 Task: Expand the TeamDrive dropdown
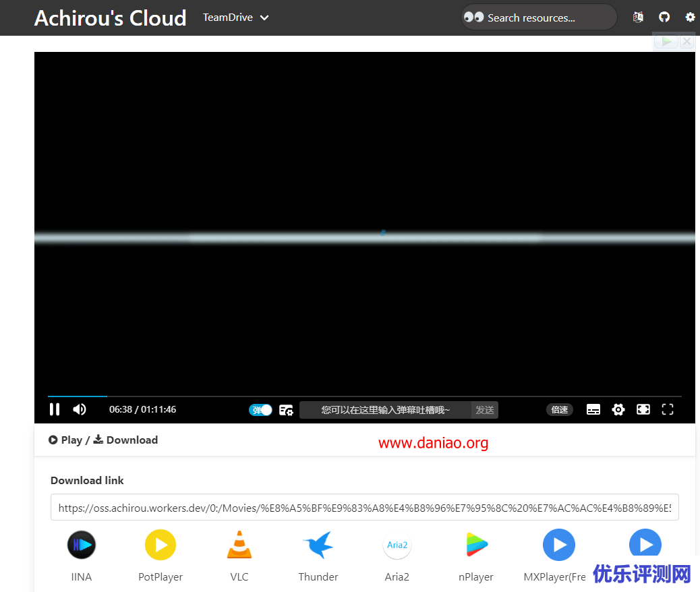coord(236,18)
